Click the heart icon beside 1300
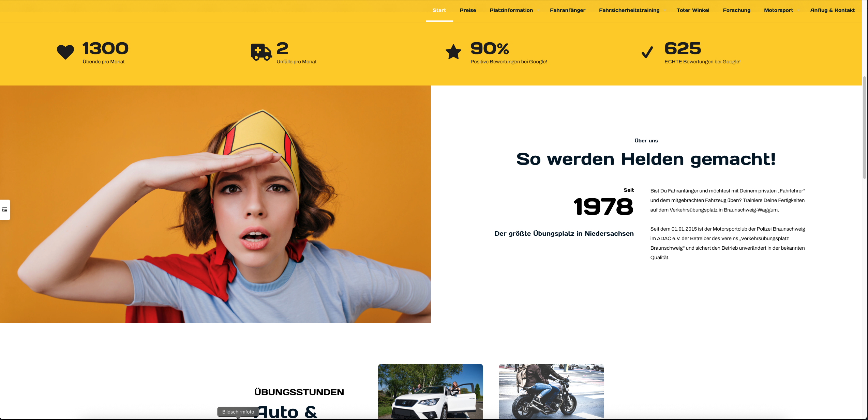Image resolution: width=868 pixels, height=420 pixels. pos(65,52)
